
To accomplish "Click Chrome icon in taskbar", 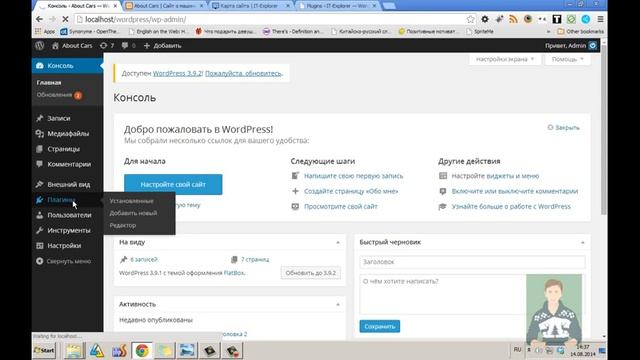I will pyautogui.click(x=142, y=351).
